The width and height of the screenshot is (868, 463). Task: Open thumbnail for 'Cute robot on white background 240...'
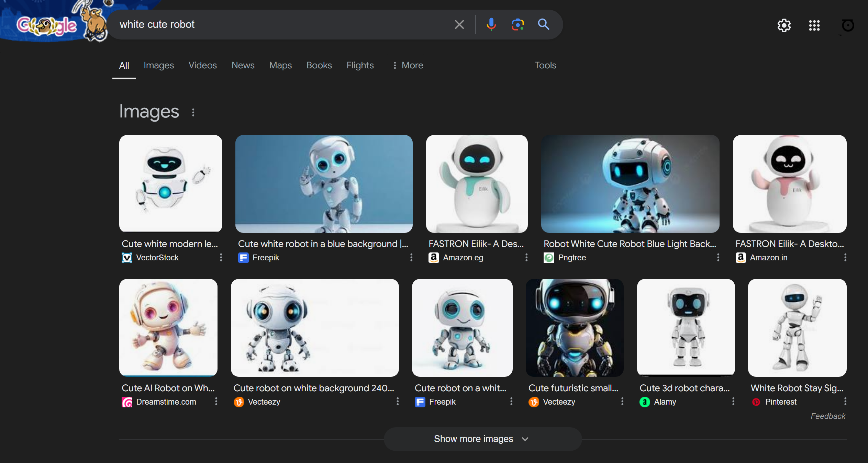click(315, 328)
